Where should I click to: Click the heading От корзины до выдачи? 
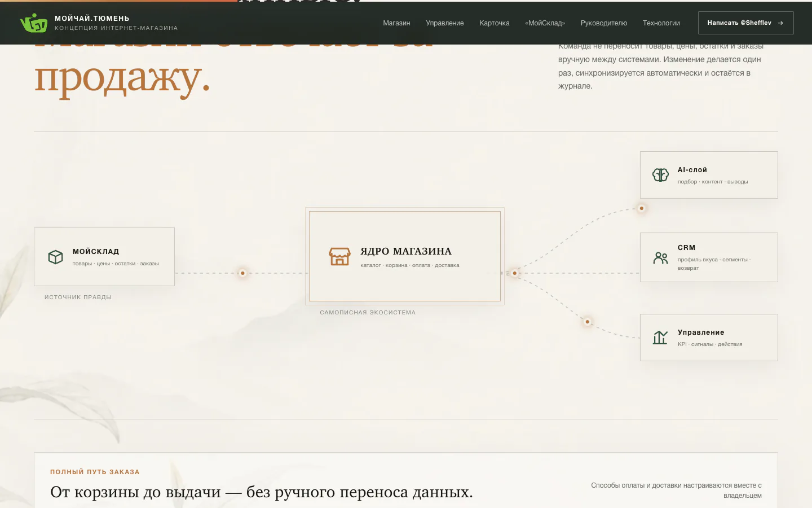click(x=262, y=492)
